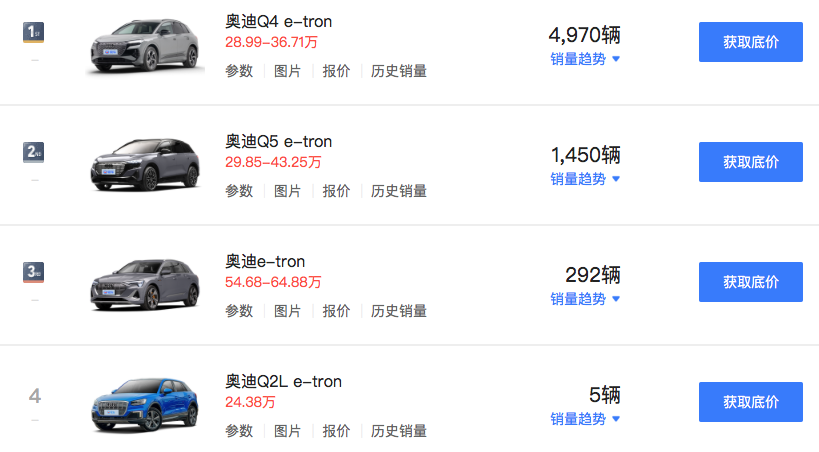Open the 奥迪Q5 e-tron car image

click(145, 165)
